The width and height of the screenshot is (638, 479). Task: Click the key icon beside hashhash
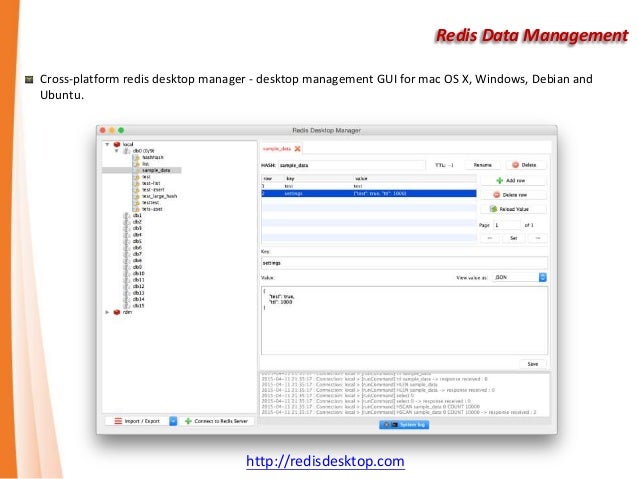137,157
